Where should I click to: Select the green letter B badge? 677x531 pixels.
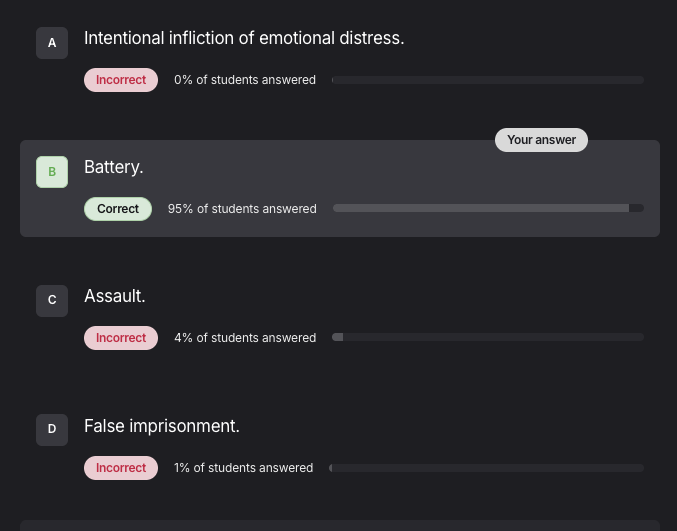[52, 172]
